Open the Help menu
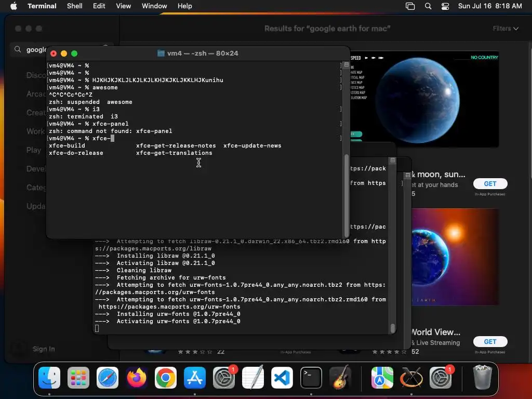Image resolution: width=532 pixels, height=399 pixels. point(184,6)
